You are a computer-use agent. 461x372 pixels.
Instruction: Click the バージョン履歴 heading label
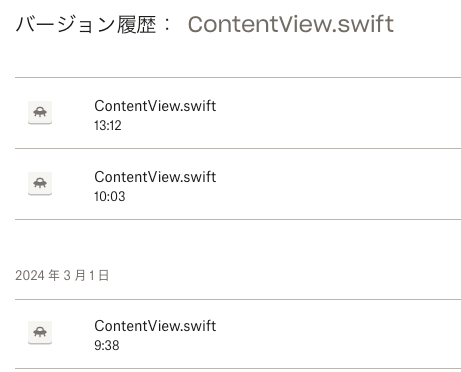(x=86, y=25)
